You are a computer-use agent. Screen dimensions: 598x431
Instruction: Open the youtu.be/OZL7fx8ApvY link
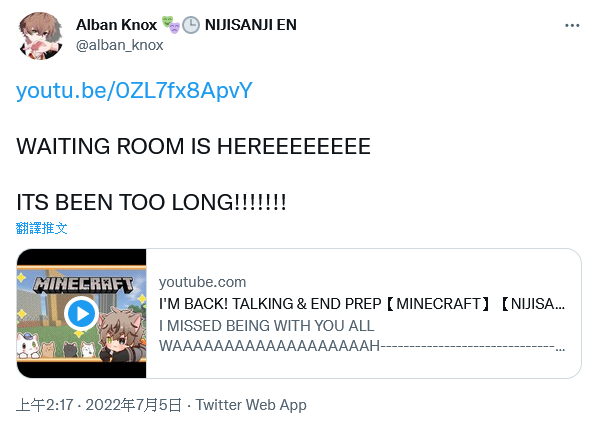point(134,91)
